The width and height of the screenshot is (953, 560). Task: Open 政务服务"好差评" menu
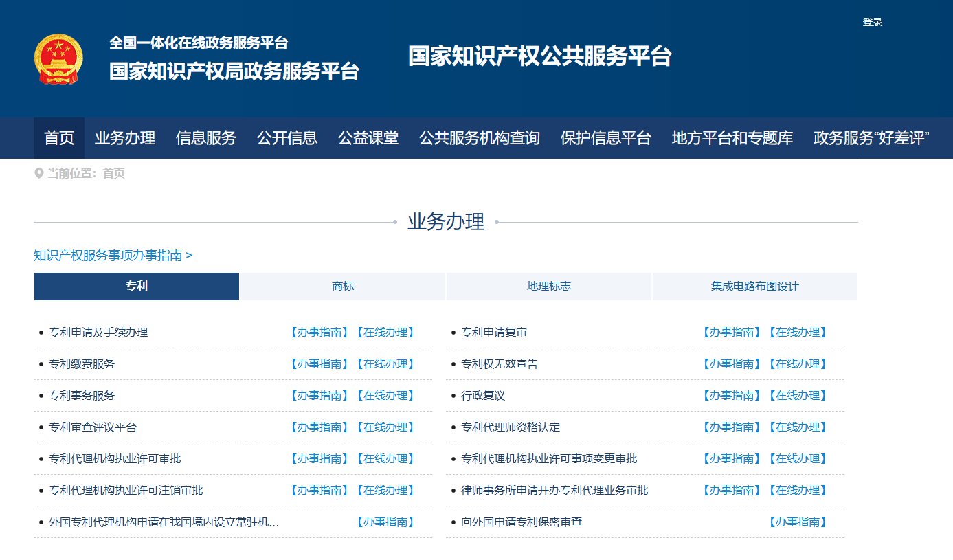[x=871, y=138]
